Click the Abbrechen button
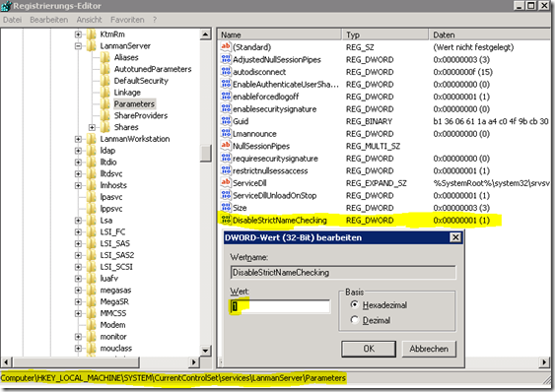555x392 pixels. pos(429,349)
